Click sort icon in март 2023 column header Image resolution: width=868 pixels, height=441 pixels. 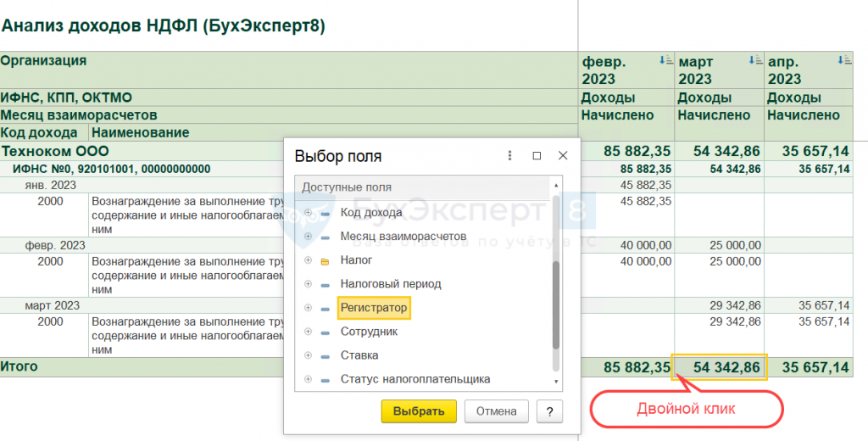(755, 60)
